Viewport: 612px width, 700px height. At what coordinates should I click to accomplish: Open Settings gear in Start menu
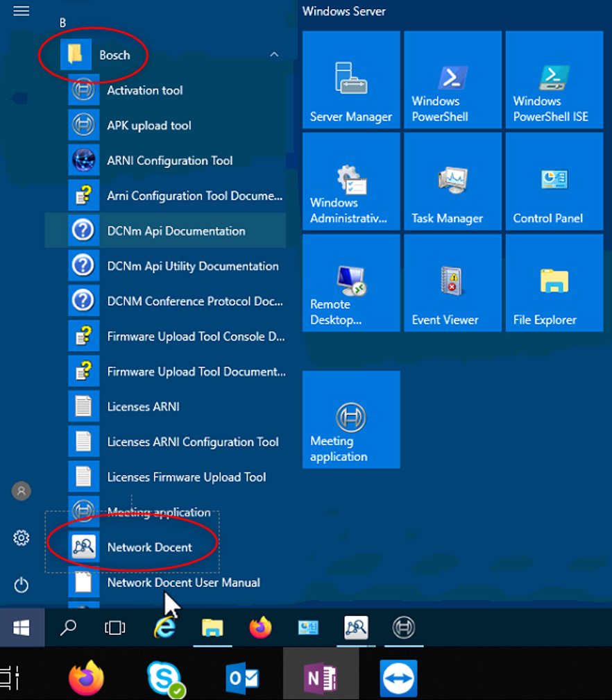coord(22,538)
